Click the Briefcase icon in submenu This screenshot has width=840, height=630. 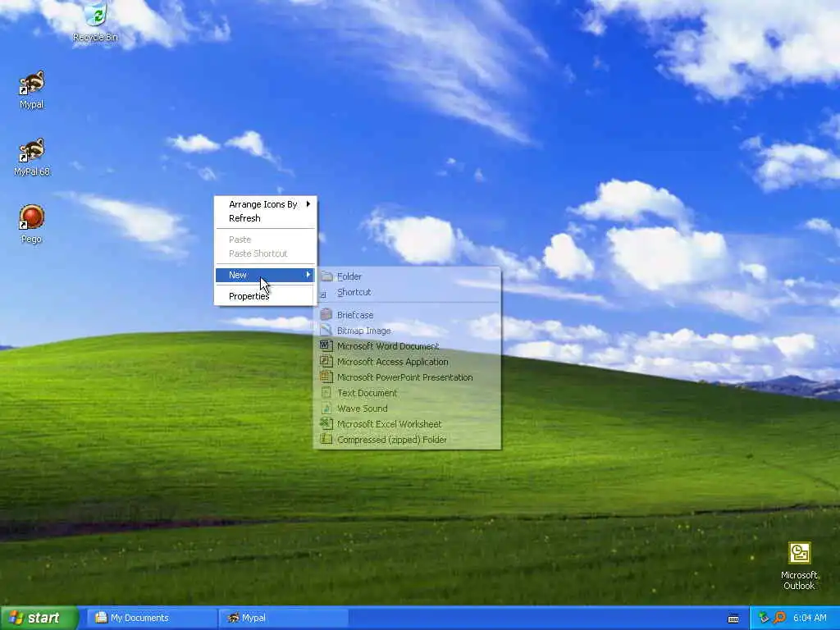[x=326, y=315]
